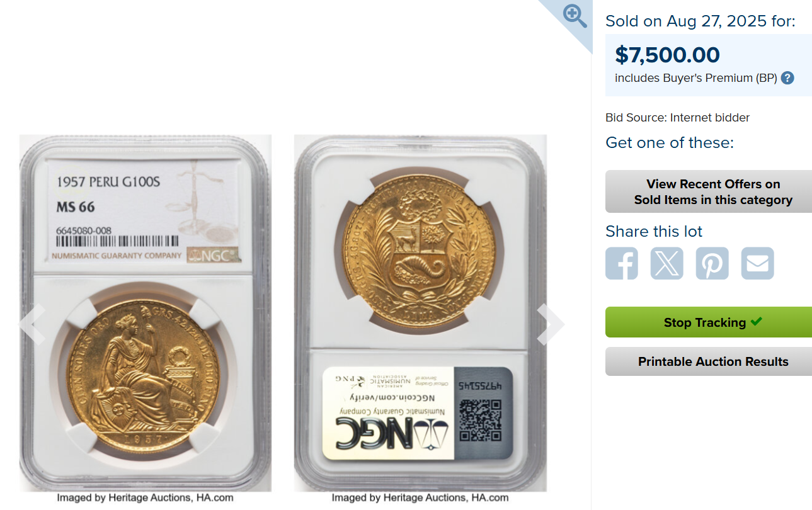
Task: Click the $7,500.00 sold price
Action: pos(667,55)
